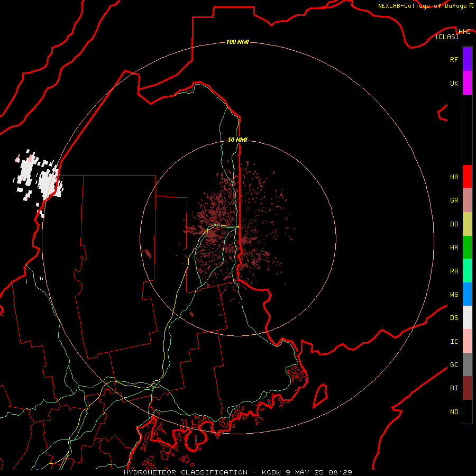The height and width of the screenshot is (476, 476).
Task: Click the GR legend label
Action: [x=454, y=200]
